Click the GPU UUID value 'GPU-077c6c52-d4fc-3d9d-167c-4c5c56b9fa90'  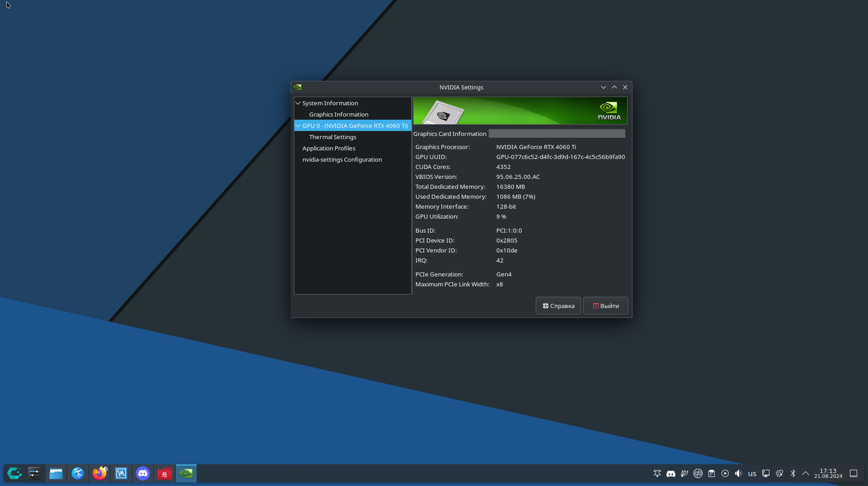click(560, 157)
